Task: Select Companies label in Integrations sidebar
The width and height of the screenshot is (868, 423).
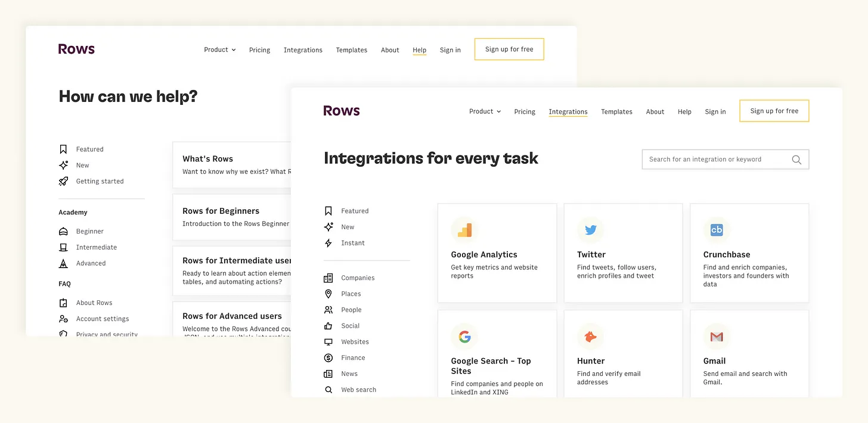Action: [x=358, y=278]
